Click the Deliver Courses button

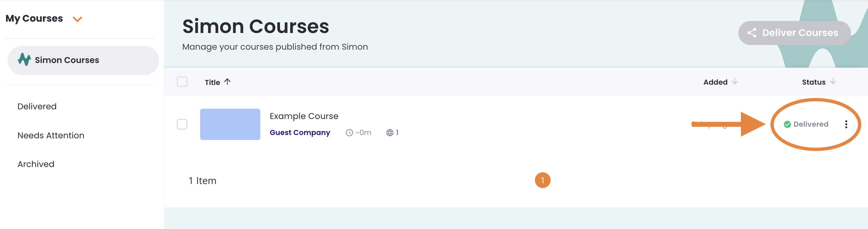794,33
